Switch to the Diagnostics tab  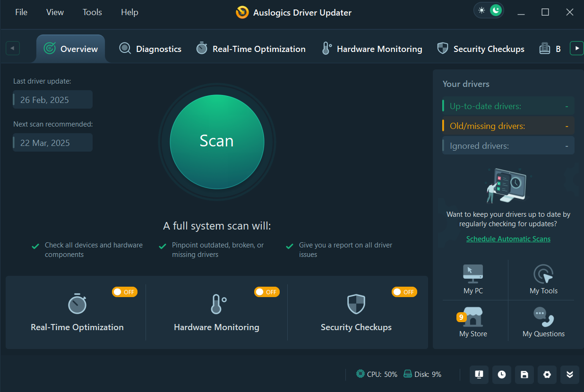pos(150,49)
